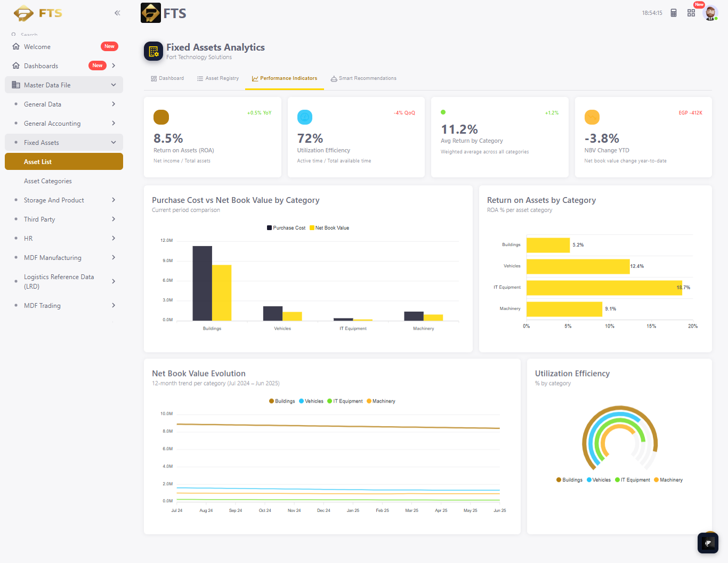Viewport: 728px width, 563px height.
Task: Click the Fixed Assets Analytics building icon
Action: (x=153, y=51)
